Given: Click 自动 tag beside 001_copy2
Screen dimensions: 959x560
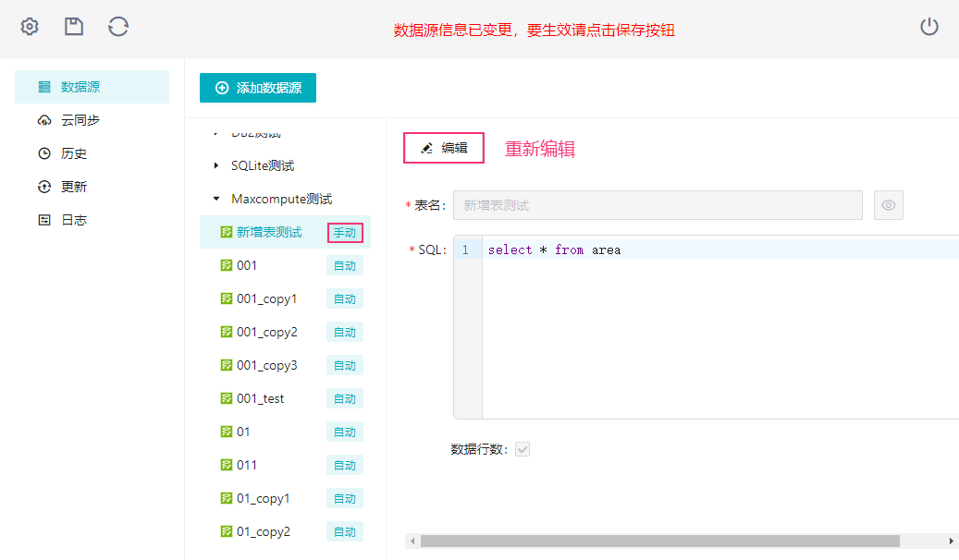Looking at the screenshot, I should click(345, 332).
